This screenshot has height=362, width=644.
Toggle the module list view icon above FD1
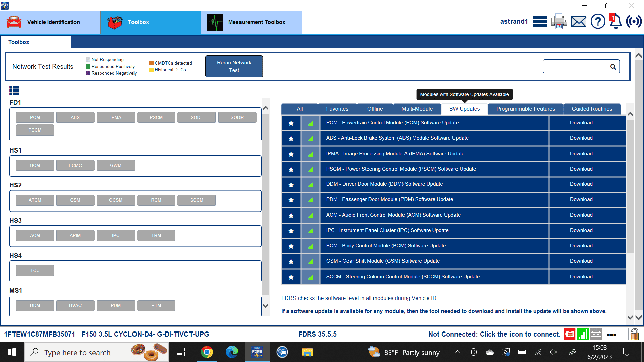tap(14, 90)
